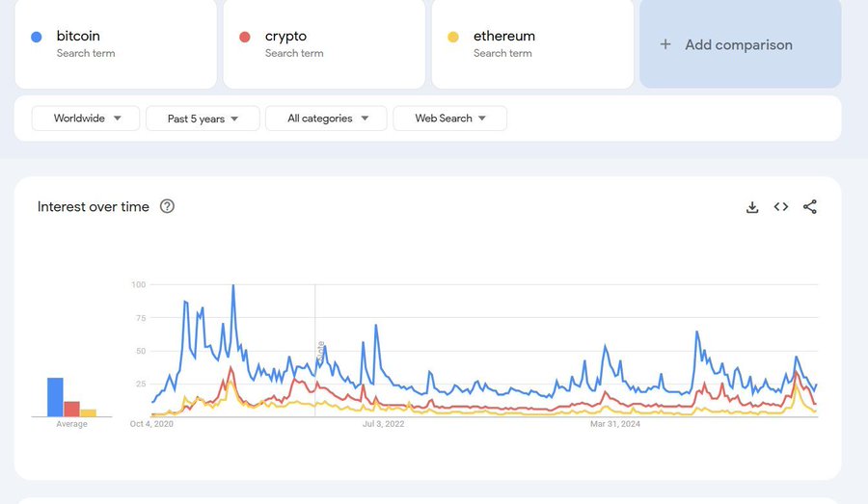The image size is (868, 504).
Task: Click the bitcoin peak at 100
Action: pyautogui.click(x=232, y=286)
